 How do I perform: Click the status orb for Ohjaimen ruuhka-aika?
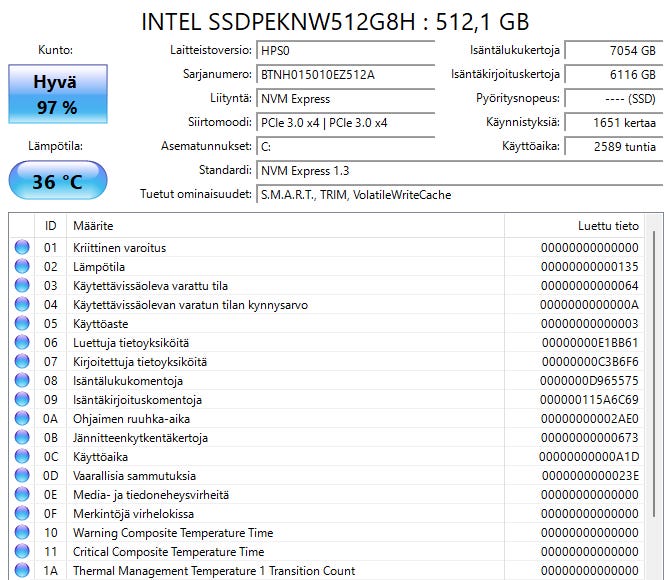pos(22,419)
